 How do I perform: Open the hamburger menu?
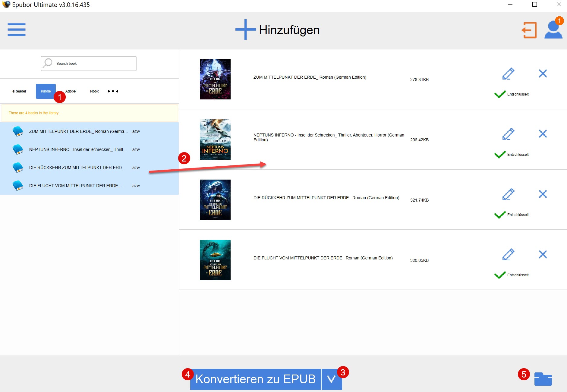(x=17, y=30)
